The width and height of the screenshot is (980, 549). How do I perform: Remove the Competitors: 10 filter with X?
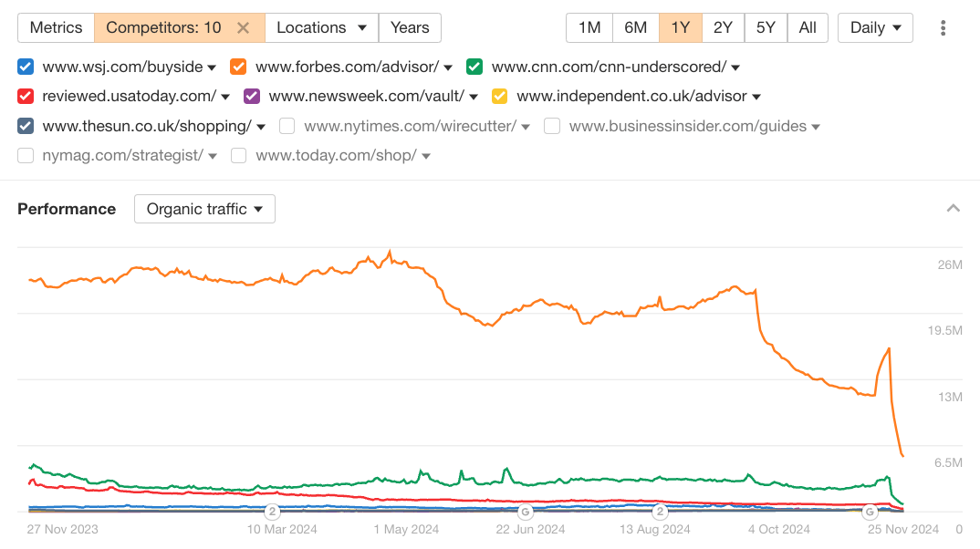[x=243, y=27]
